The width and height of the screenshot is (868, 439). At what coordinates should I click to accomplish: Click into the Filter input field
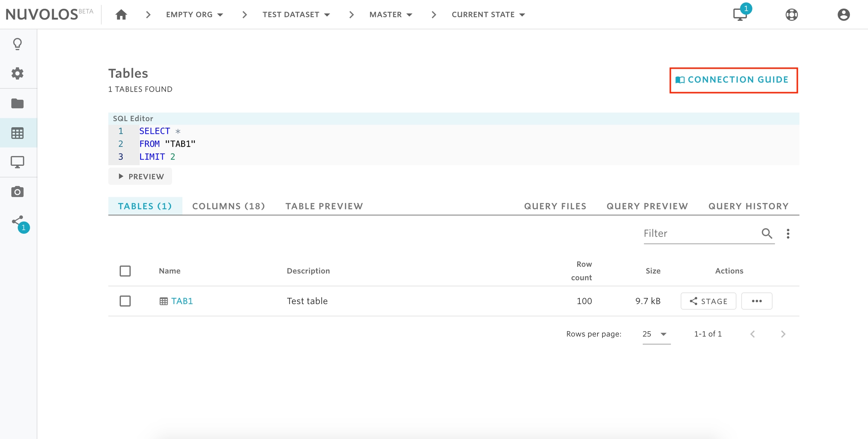point(700,234)
